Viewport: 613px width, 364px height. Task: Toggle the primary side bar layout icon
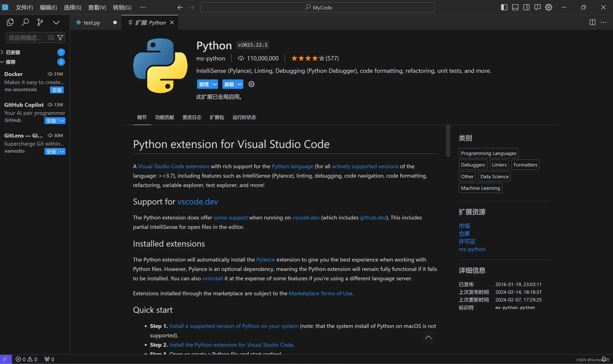(504, 7)
